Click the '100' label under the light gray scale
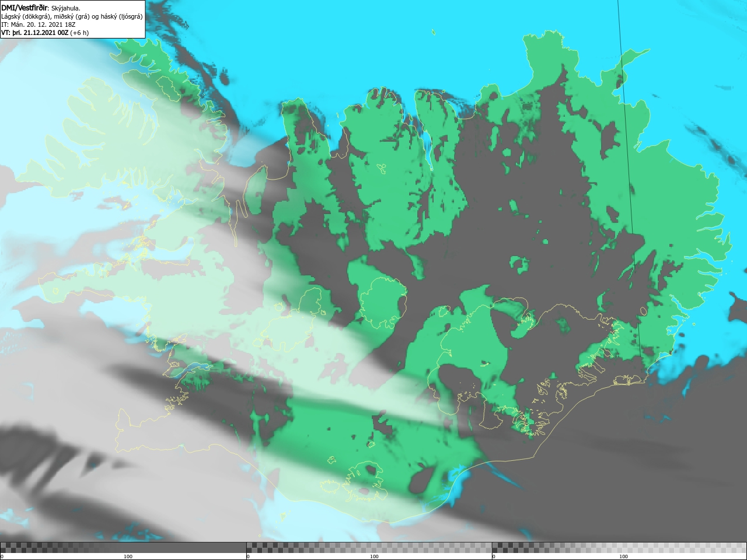 click(623, 556)
